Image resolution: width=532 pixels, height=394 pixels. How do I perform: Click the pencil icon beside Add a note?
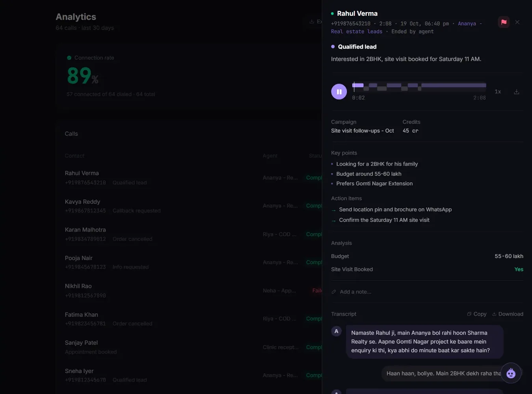coord(334,292)
